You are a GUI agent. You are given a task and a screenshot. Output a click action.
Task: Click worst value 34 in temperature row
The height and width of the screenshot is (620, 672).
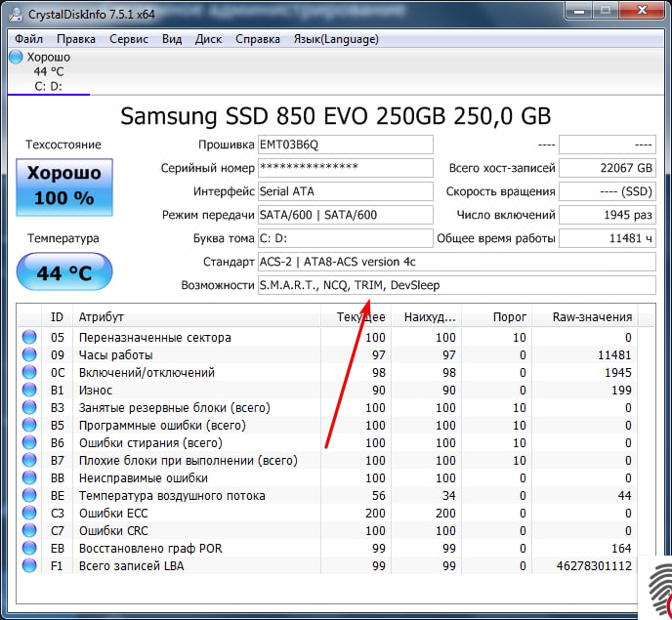tap(448, 496)
